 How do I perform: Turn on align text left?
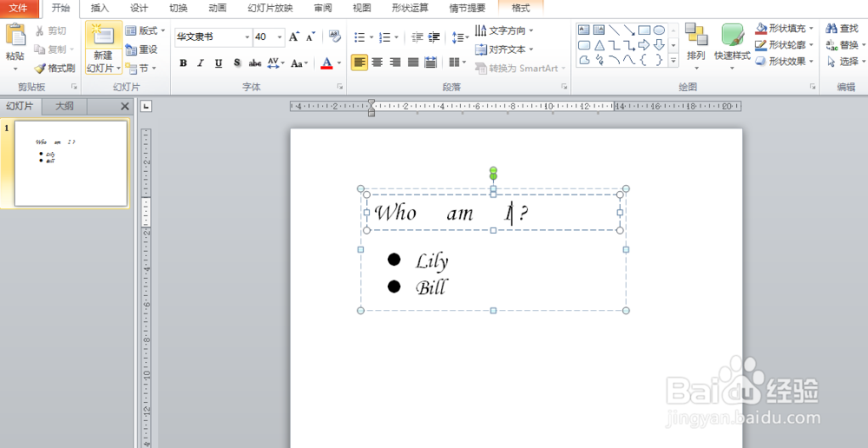359,63
